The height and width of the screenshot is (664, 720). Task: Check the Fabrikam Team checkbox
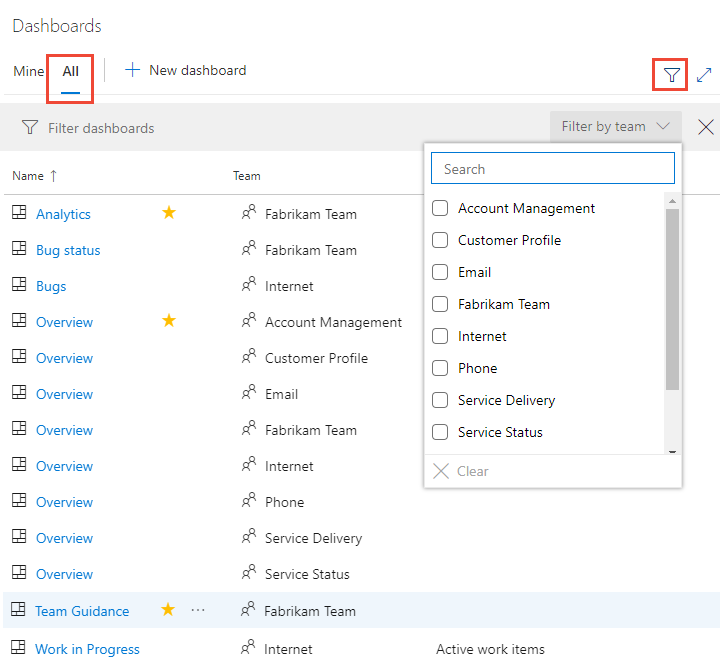(440, 304)
